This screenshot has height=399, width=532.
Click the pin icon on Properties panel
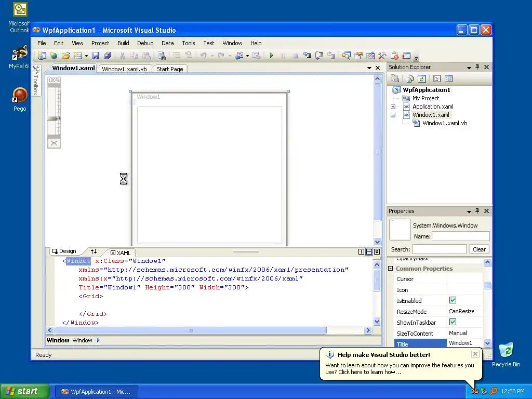click(x=477, y=211)
